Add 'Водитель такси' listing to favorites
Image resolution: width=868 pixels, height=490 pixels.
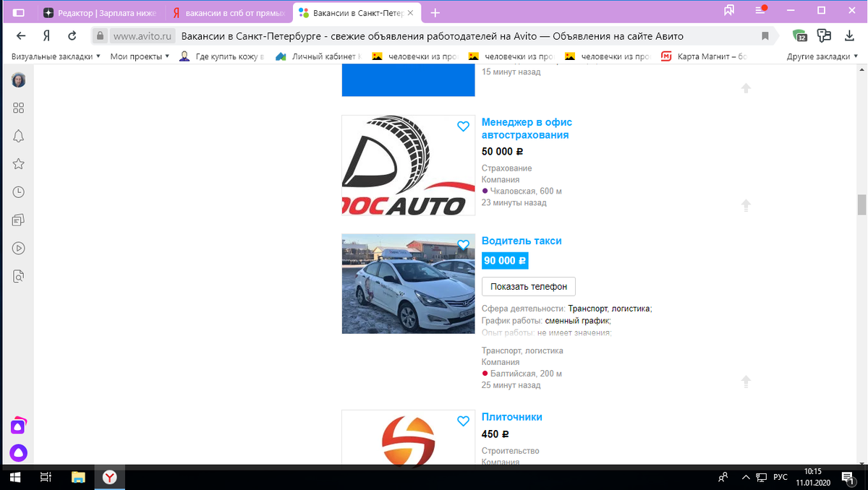pos(464,245)
